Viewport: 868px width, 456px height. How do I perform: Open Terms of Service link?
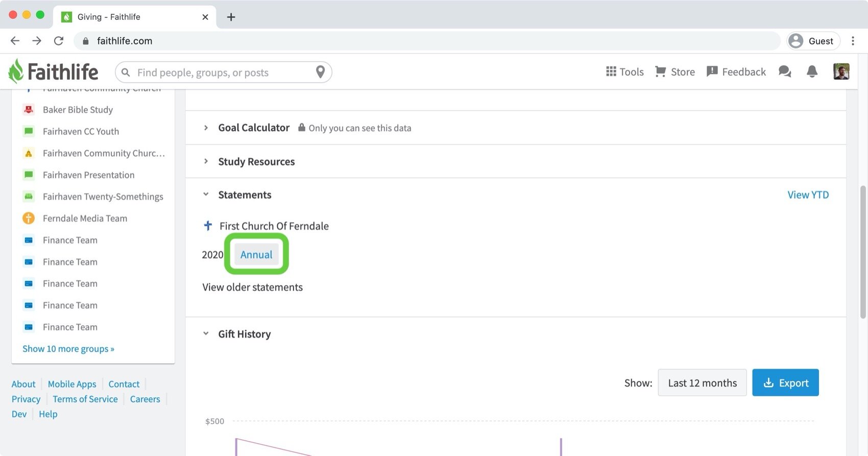point(85,399)
